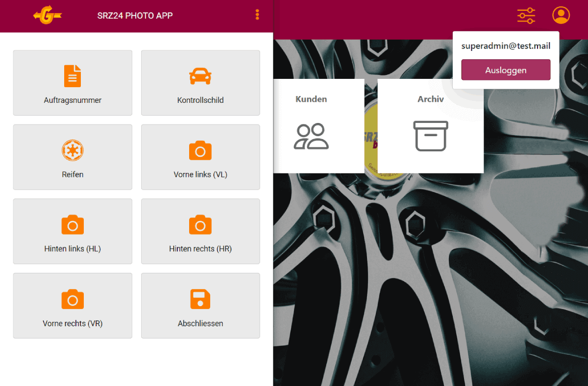Tap the Vorne rechts (VR) camera icon
This screenshot has width=588, height=386.
73,299
